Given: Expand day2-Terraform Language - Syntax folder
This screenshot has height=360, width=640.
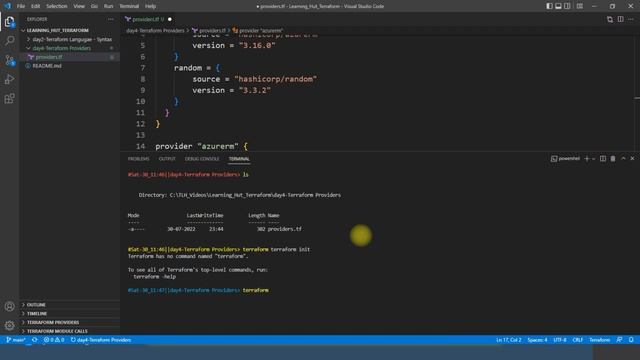Looking at the screenshot, I should point(69,39).
